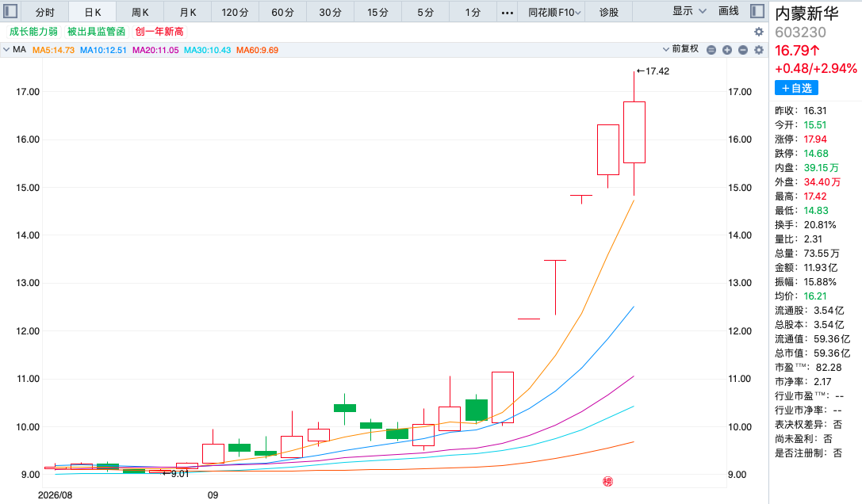Open the 诊股 diagnosis button
The image size is (862, 504).
tap(608, 12)
